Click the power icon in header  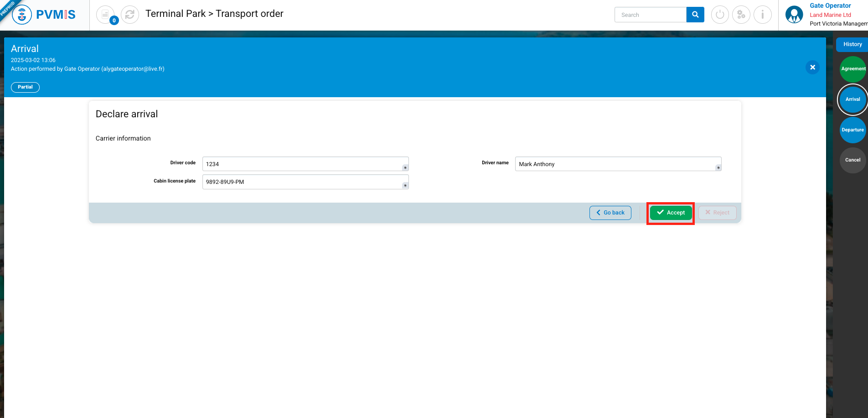pos(720,15)
